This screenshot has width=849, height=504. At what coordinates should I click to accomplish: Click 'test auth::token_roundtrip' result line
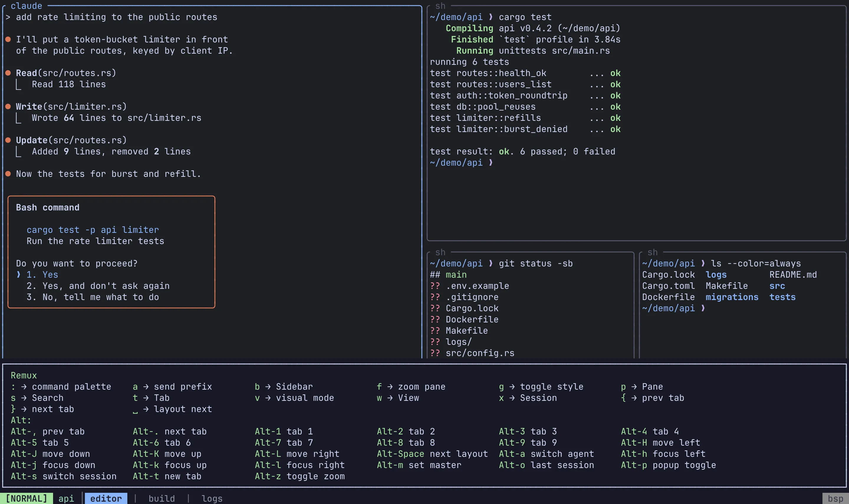coord(525,95)
